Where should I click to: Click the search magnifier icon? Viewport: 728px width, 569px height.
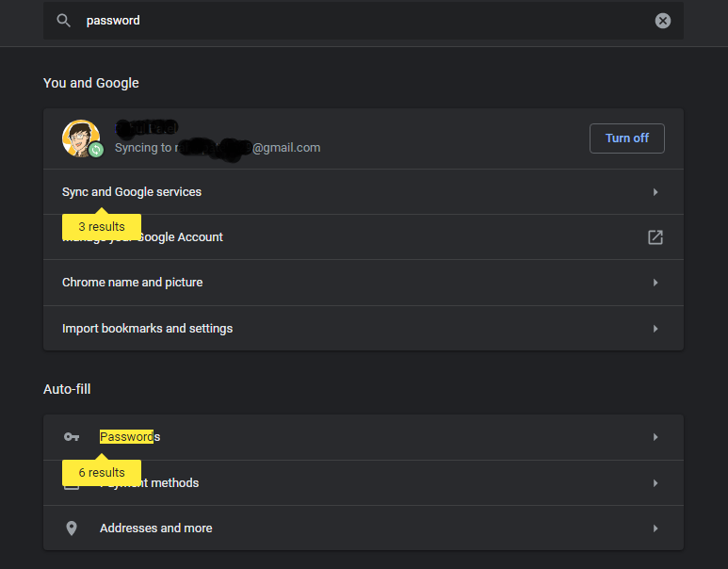(64, 21)
